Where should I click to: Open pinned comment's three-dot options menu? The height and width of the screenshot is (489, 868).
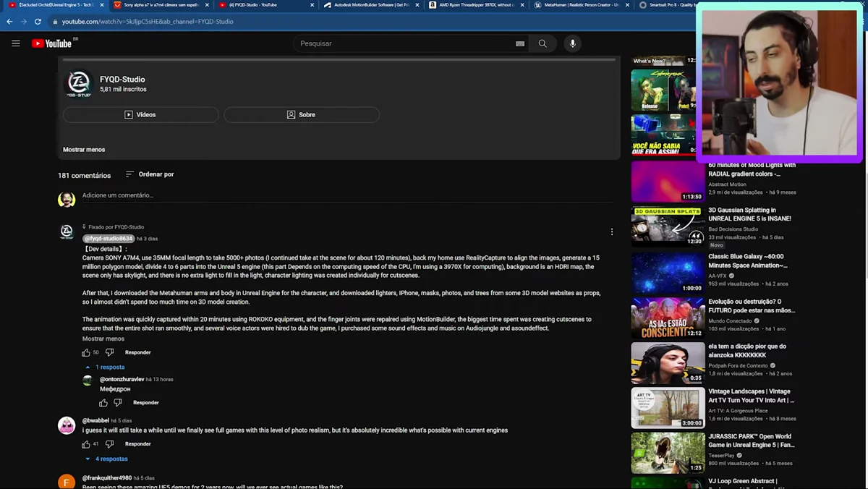click(612, 232)
